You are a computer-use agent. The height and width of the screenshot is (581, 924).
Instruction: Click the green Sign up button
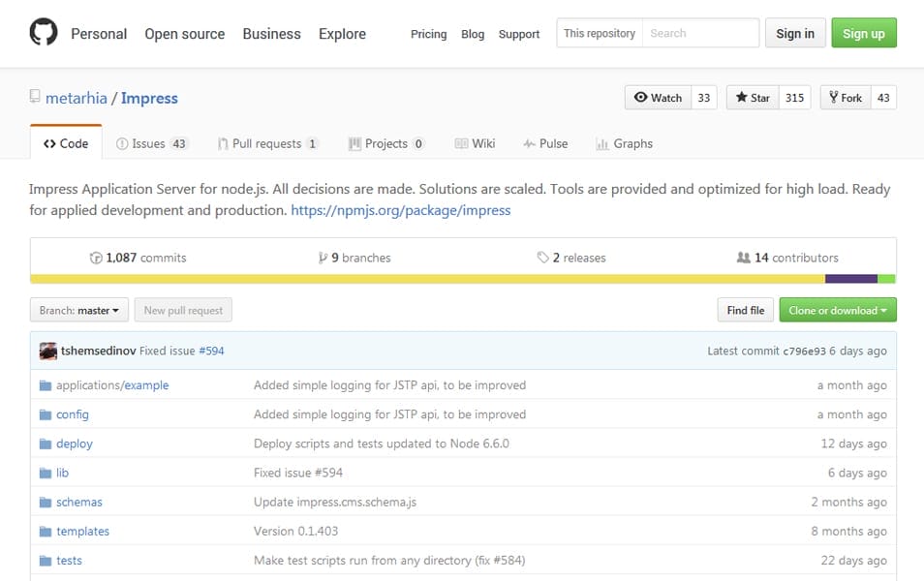click(x=863, y=33)
